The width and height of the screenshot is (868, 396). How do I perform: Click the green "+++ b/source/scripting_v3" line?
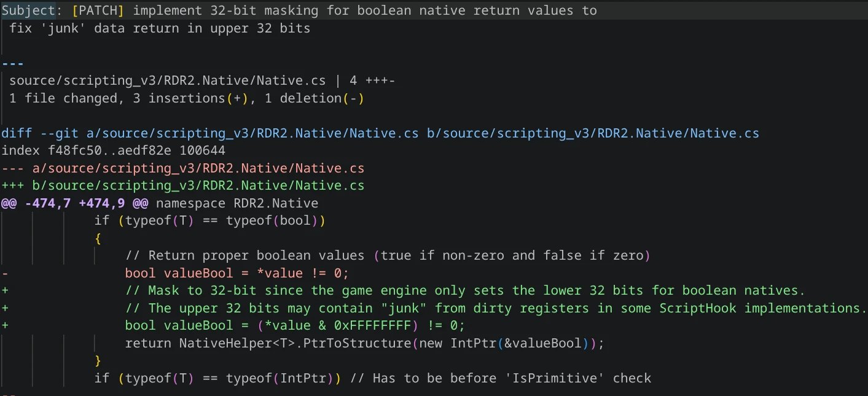coord(183,186)
